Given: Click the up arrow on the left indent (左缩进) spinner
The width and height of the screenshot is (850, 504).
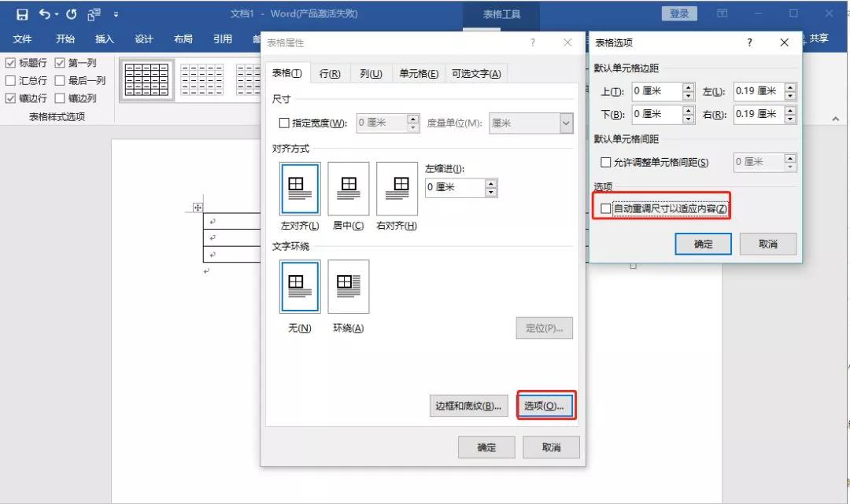Looking at the screenshot, I should pos(491,184).
